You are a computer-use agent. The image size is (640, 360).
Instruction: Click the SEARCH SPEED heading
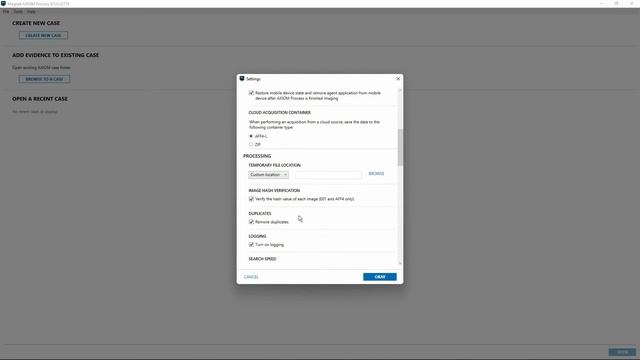coord(262,259)
